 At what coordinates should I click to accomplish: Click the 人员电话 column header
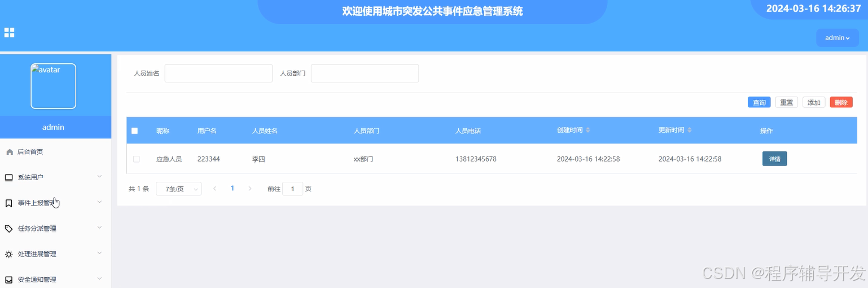(x=468, y=131)
